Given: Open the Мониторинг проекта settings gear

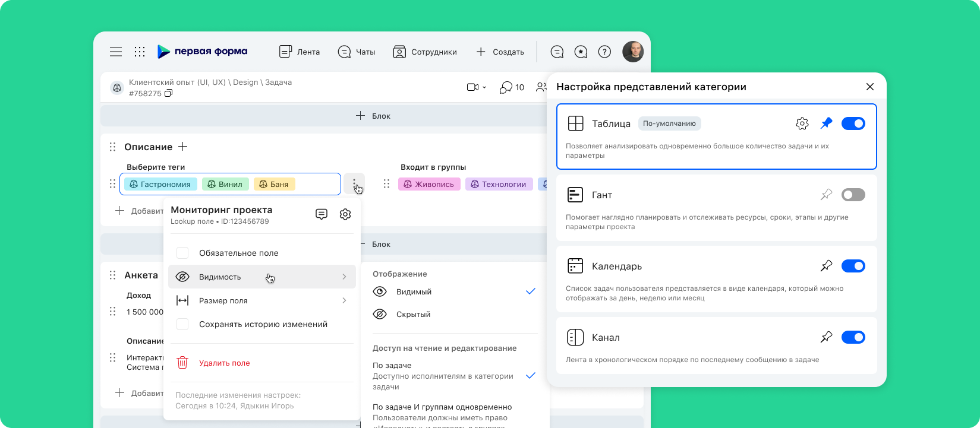Looking at the screenshot, I should click(345, 214).
